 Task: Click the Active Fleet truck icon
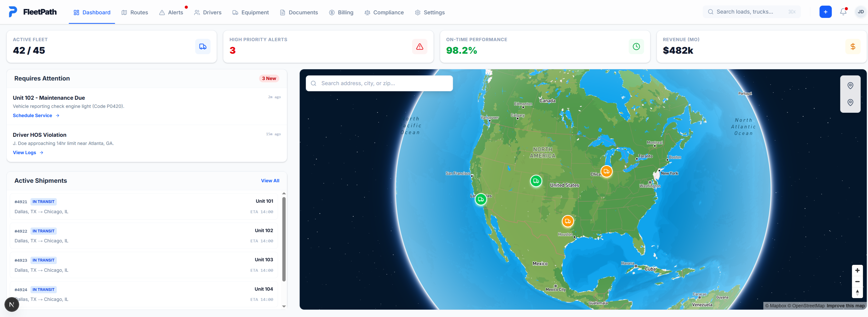203,47
